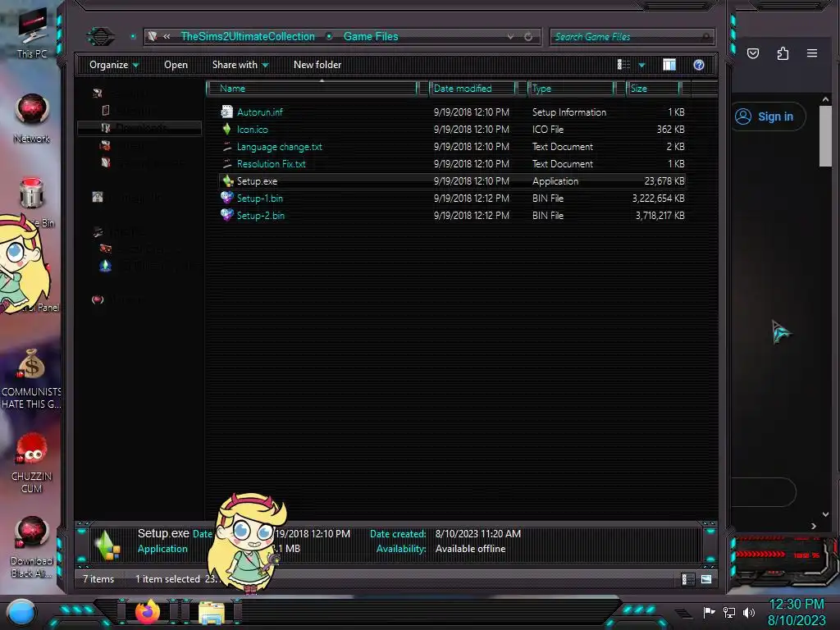This screenshot has height=630, width=840.
Task: Open Firefox Pocket save icon
Action: tap(753, 53)
